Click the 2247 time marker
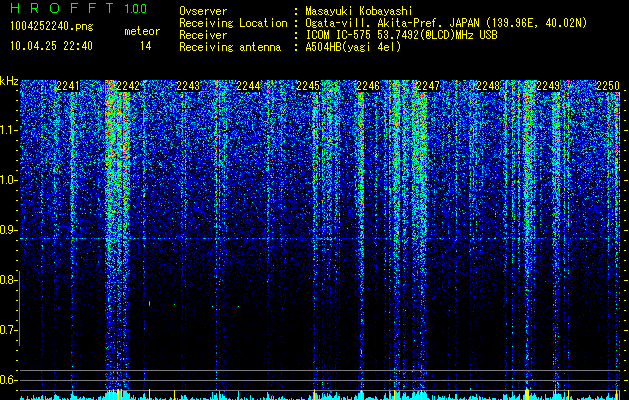This screenshot has width=629, height=400. (428, 86)
